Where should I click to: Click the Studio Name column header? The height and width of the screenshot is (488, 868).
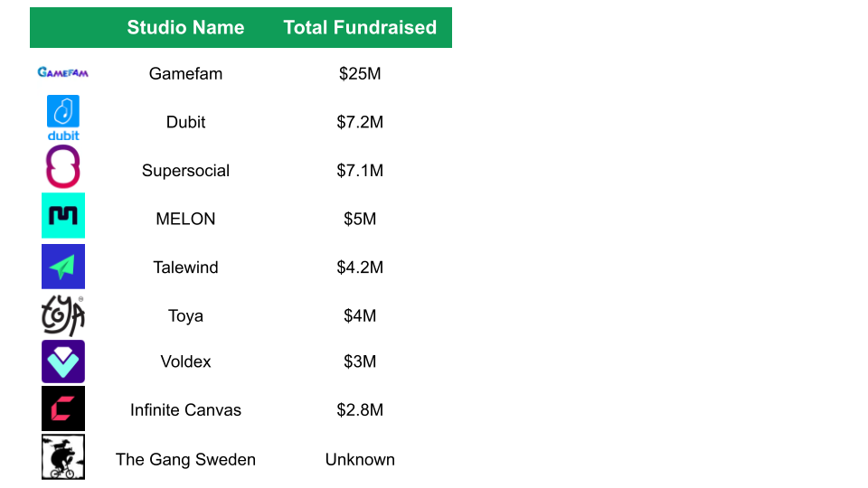click(185, 27)
